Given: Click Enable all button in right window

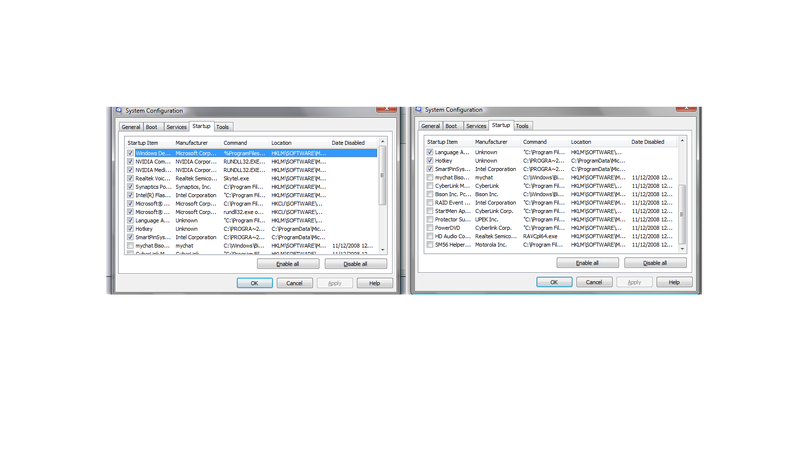Looking at the screenshot, I should [x=588, y=263].
